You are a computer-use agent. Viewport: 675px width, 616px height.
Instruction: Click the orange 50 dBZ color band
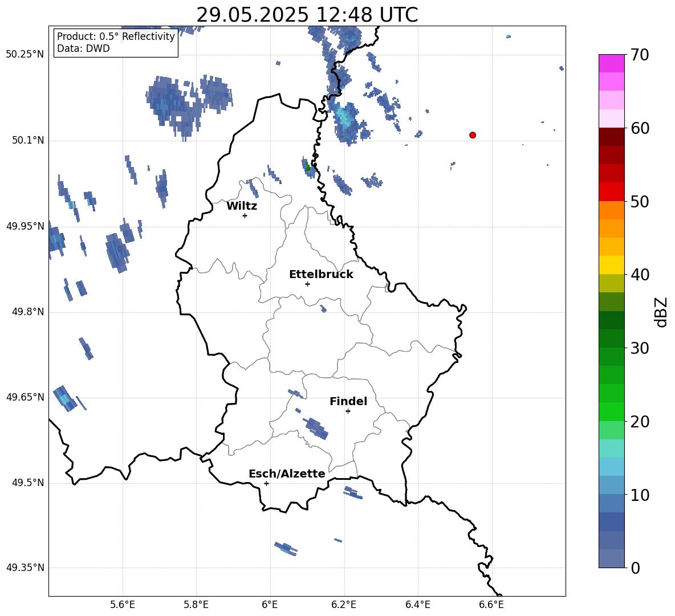(x=611, y=210)
